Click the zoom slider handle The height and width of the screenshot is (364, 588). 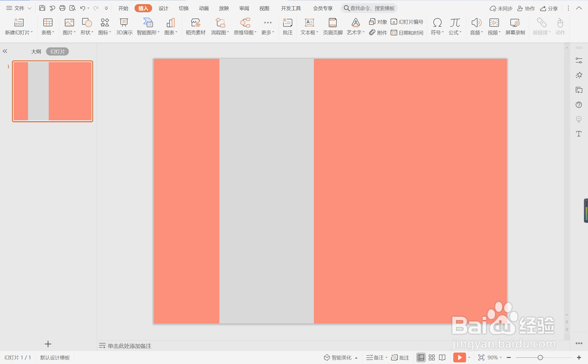click(x=540, y=357)
